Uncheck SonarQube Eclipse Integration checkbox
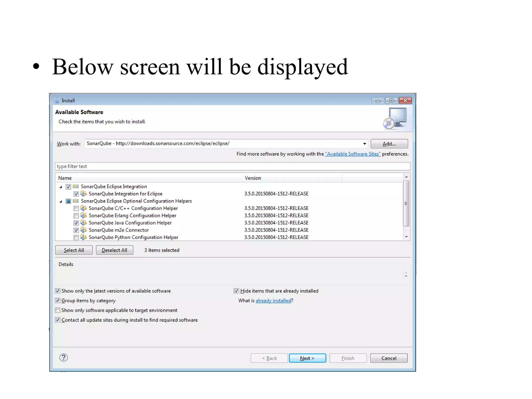The height and width of the screenshot is (399, 532). pos(68,187)
